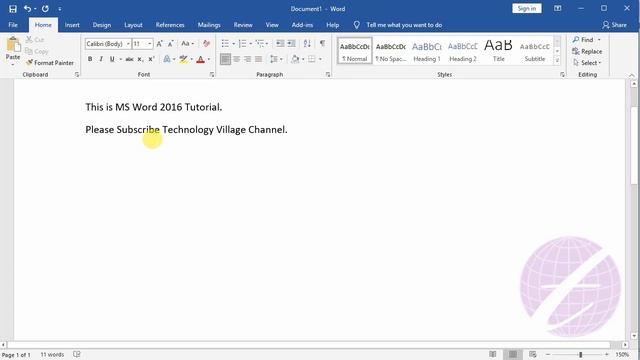Click Replace in Editing group
This screenshot has width=640, height=360.
point(587,51)
